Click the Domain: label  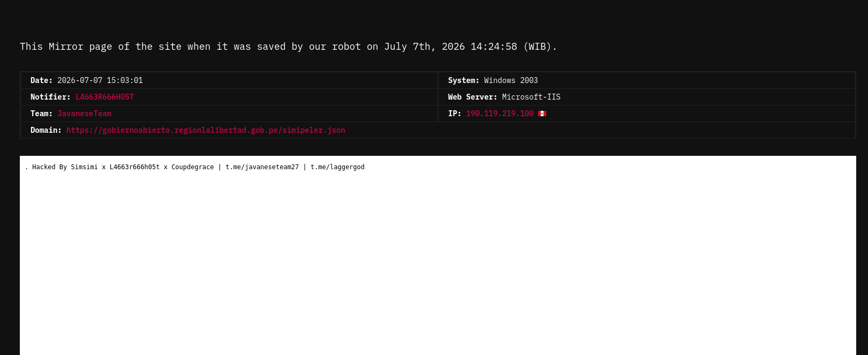46,130
